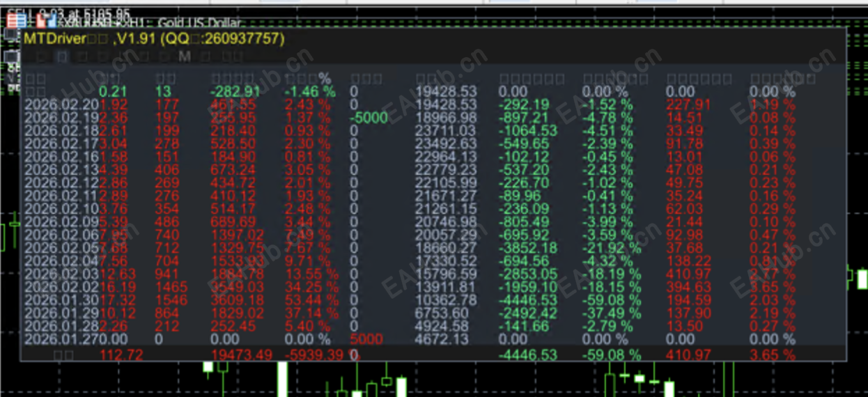Switch to the M tab in MTDriver panel
The image size is (868, 397).
coord(185,56)
